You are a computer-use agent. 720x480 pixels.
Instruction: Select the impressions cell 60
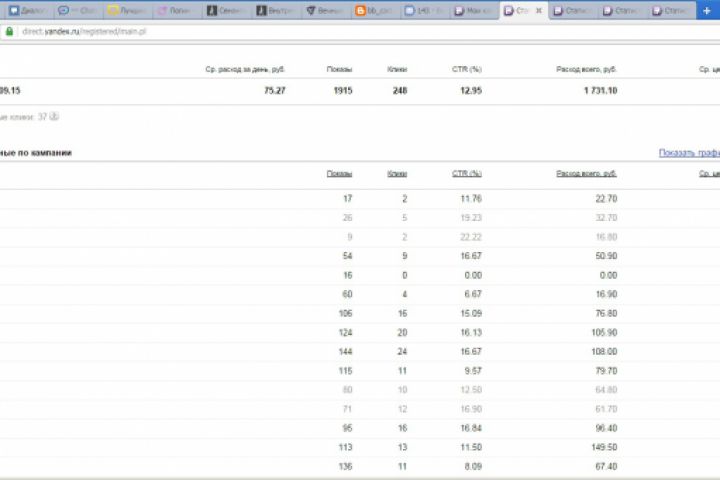[348, 294]
